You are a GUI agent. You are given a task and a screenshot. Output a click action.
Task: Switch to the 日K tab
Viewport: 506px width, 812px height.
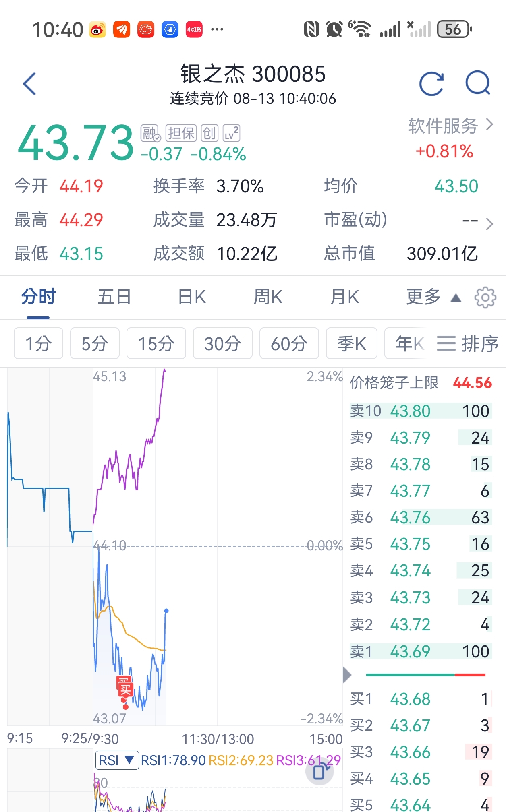(192, 297)
